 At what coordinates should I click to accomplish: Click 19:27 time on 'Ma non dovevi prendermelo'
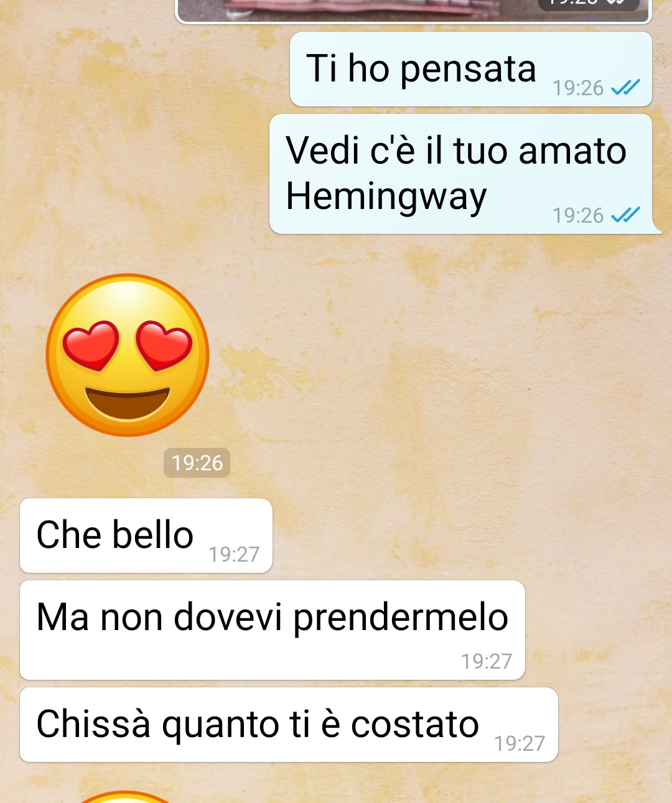[487, 661]
